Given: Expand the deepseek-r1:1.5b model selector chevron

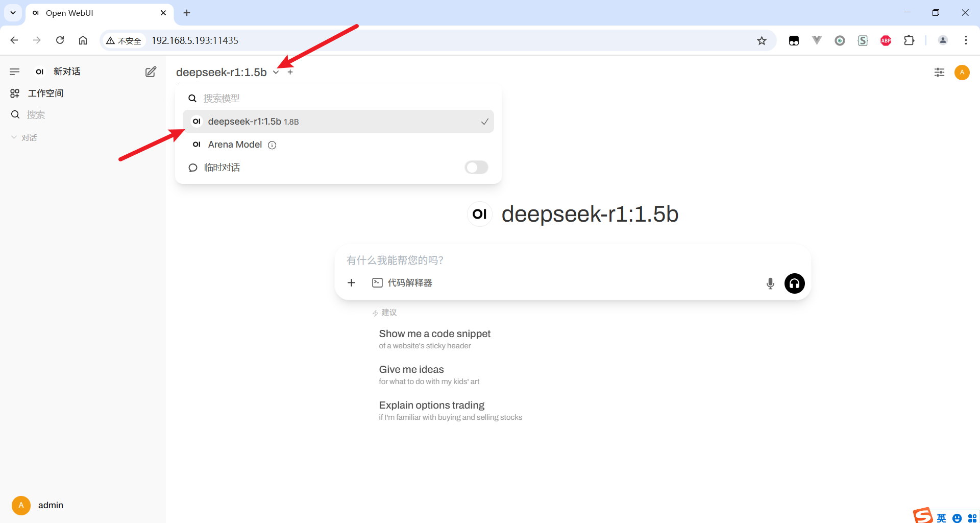Looking at the screenshot, I should tap(276, 72).
